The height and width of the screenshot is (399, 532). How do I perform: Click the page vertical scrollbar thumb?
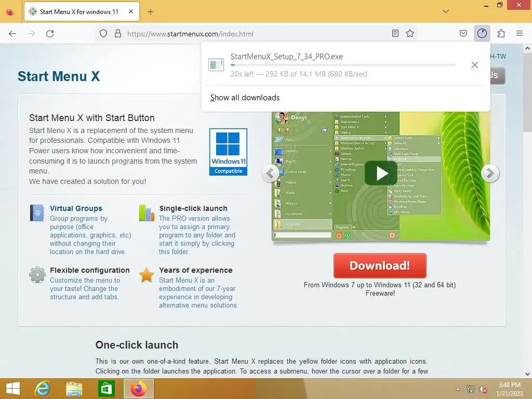coord(527,94)
